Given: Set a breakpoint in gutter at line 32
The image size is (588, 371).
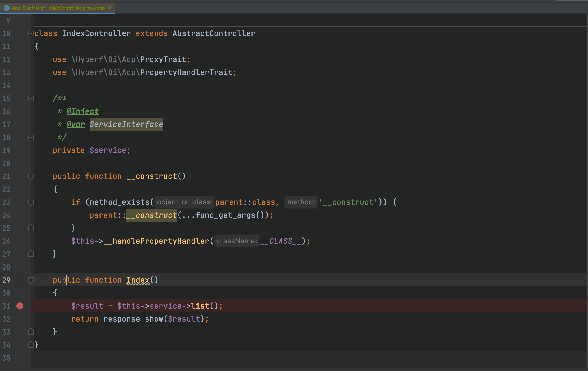Looking at the screenshot, I should pyautogui.click(x=20, y=319).
